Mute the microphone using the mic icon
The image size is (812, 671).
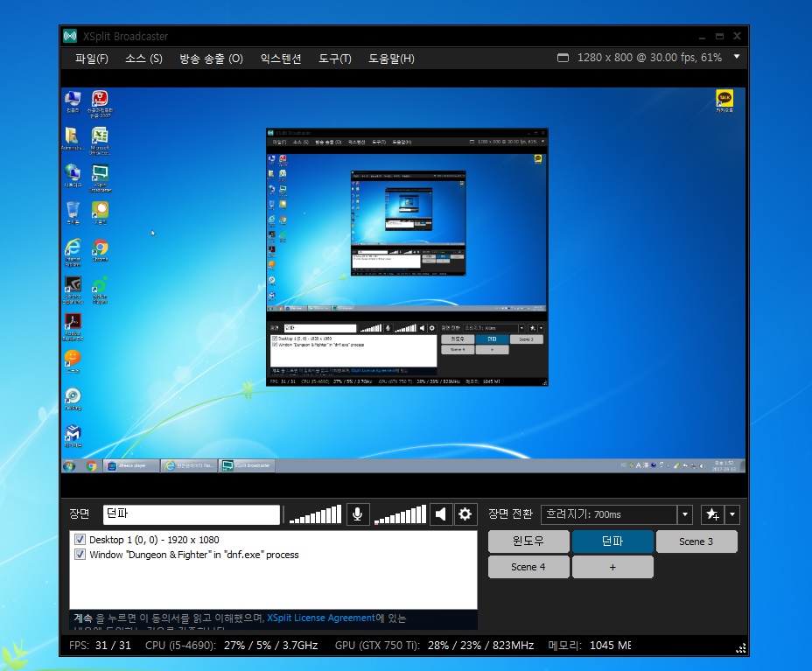(x=357, y=514)
